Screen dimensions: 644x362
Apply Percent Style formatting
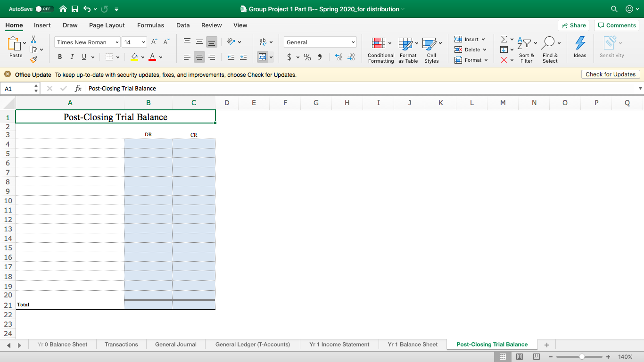point(306,57)
